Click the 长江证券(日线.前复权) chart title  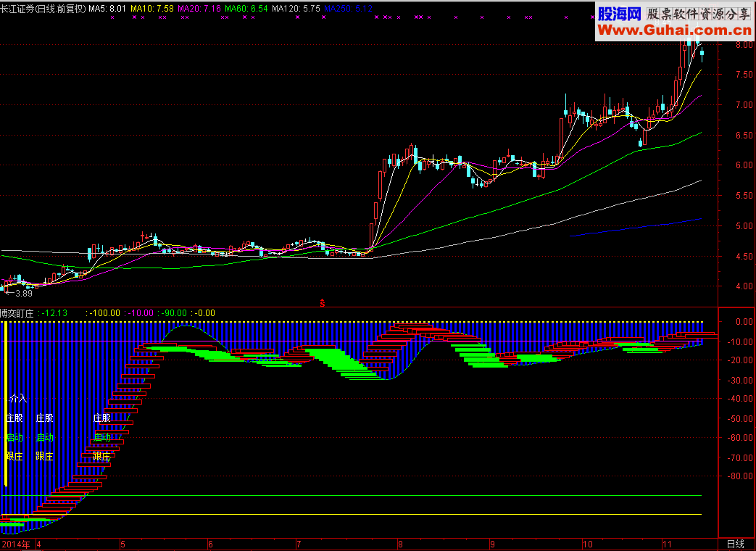coord(43,8)
